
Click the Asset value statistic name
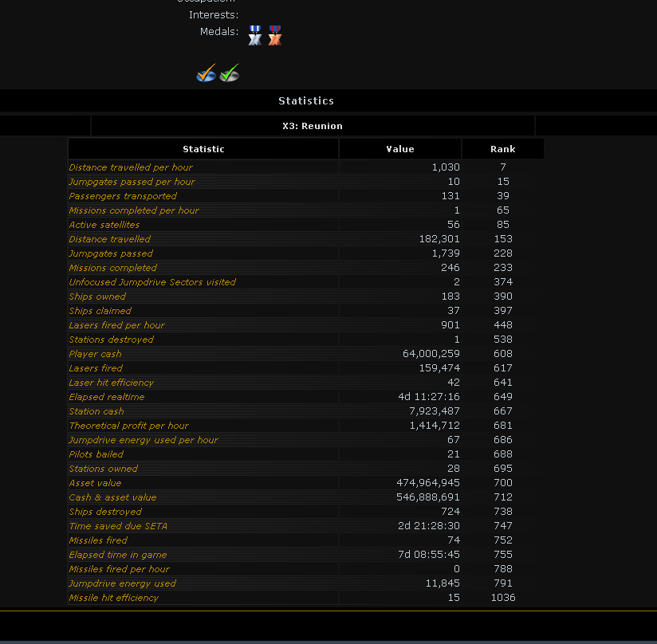(95, 483)
